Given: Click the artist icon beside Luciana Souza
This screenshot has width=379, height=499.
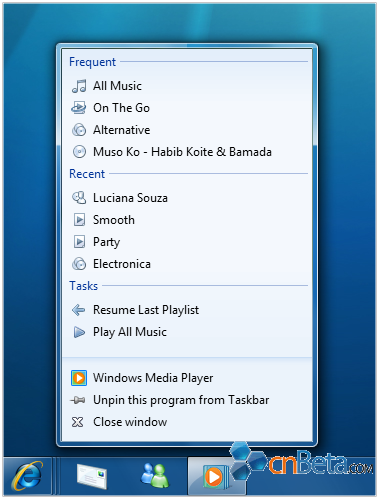Looking at the screenshot, I should tap(79, 198).
